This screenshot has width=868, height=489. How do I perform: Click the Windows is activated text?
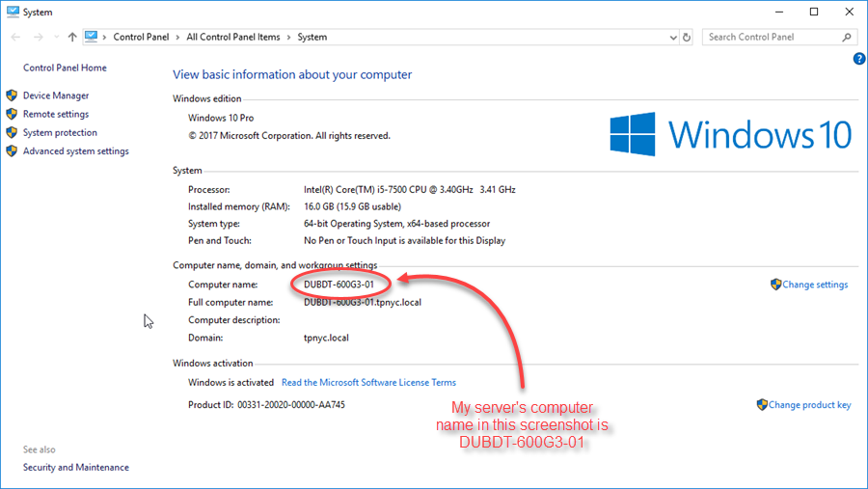point(231,383)
